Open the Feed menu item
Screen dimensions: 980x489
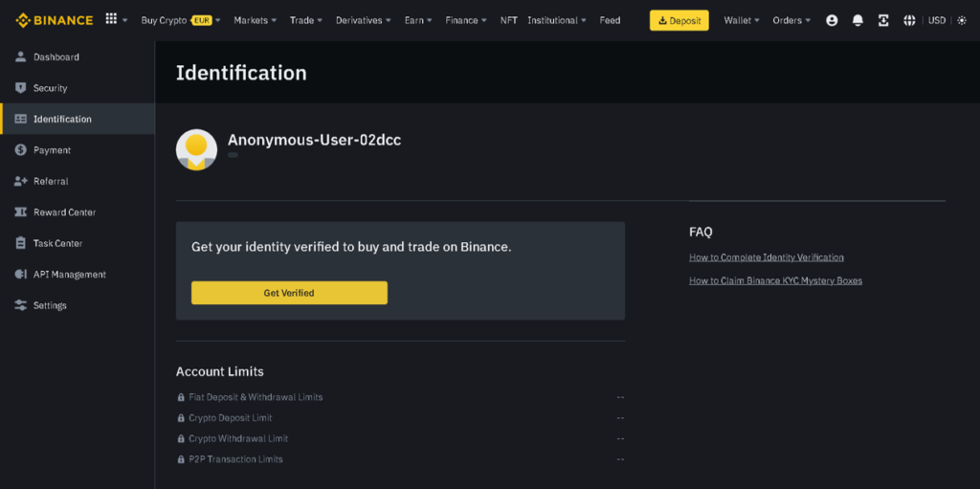(x=610, y=20)
